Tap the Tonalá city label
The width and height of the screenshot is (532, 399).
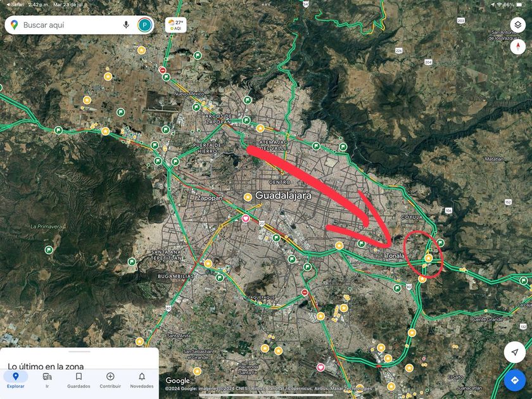coord(395,255)
